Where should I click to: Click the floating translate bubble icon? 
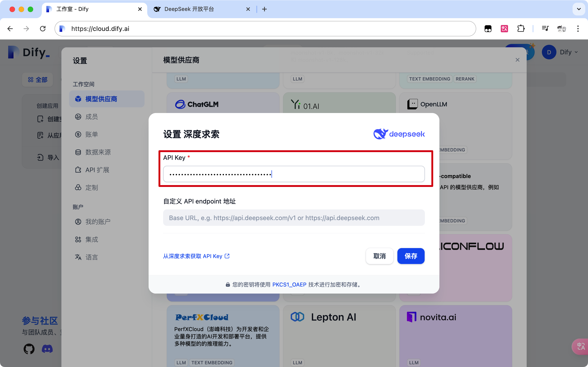coord(581,346)
